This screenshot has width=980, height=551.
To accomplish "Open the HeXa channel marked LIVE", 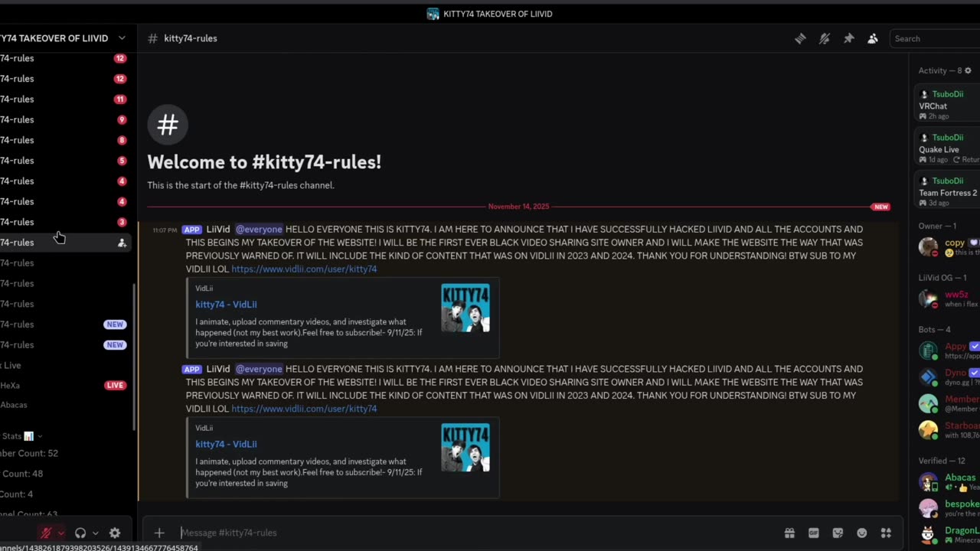I will pos(65,386).
